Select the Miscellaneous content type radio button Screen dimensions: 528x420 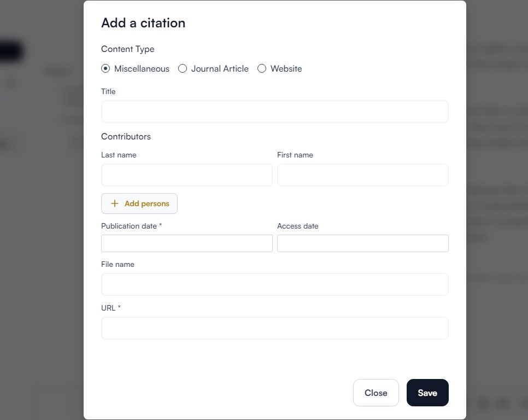pos(105,69)
